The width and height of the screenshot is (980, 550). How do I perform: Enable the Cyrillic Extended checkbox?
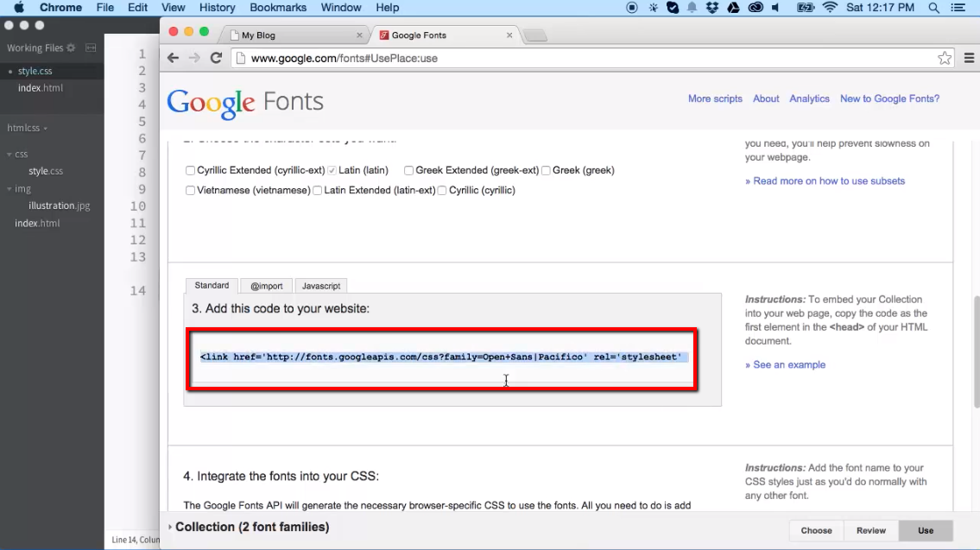[x=190, y=171]
